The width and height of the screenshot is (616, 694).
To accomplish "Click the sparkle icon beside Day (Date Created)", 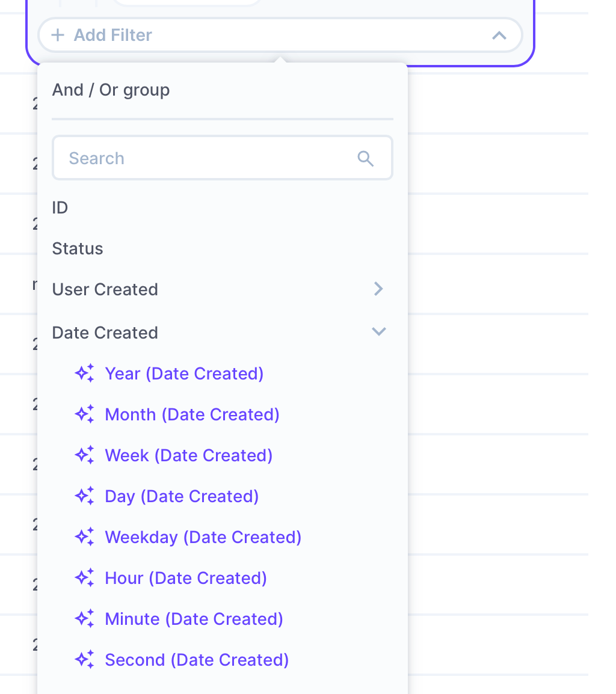I will [84, 496].
